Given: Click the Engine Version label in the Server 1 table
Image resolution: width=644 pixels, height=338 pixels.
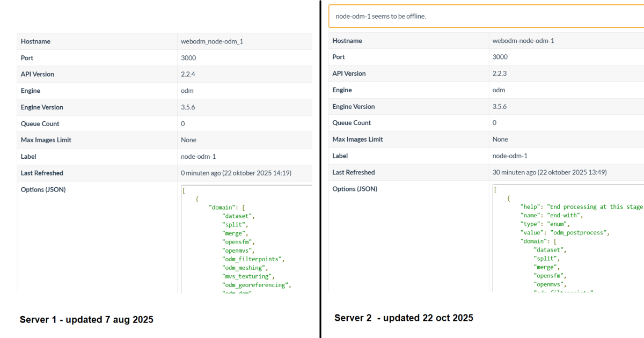Looking at the screenshot, I should [42, 107].
